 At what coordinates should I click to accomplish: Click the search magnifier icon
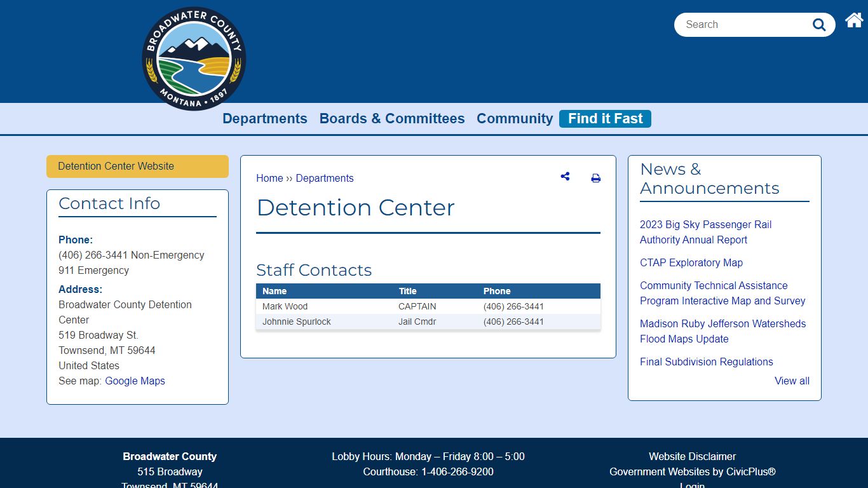coord(819,25)
